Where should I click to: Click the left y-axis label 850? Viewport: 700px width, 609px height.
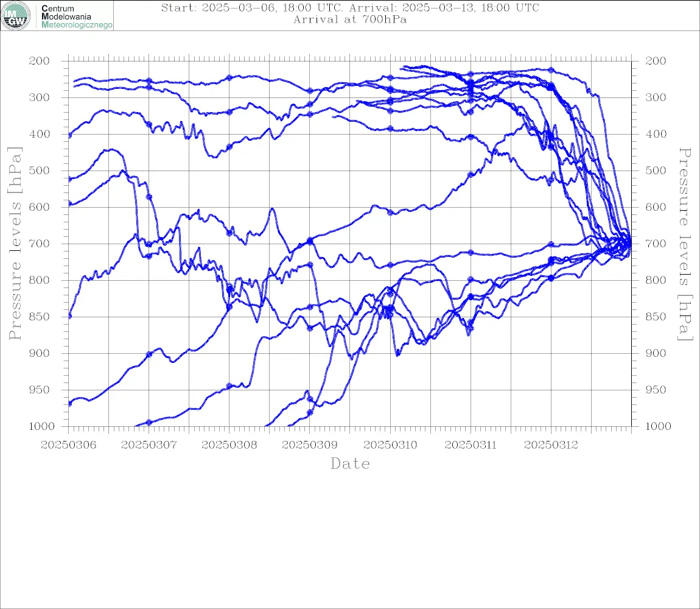pyautogui.click(x=40, y=317)
